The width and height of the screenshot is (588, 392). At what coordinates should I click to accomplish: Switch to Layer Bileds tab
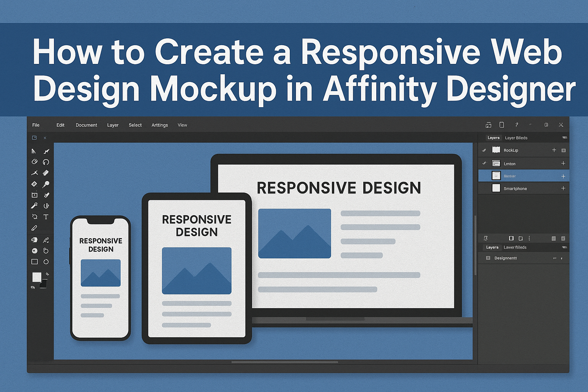pos(516,138)
